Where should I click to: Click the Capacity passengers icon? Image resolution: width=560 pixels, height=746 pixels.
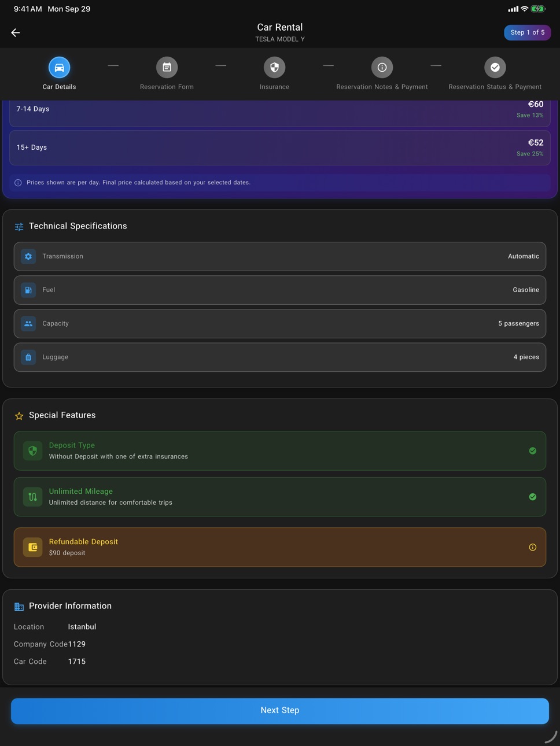(28, 323)
